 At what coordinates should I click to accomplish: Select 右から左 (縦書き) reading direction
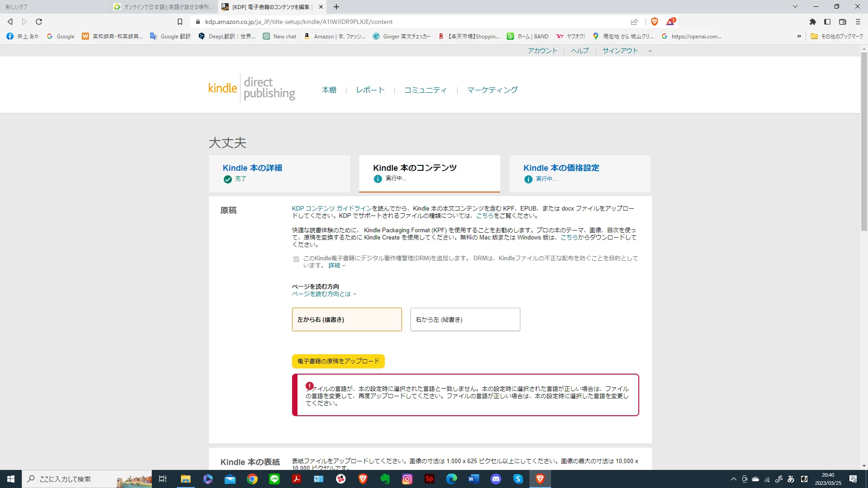pyautogui.click(x=465, y=319)
